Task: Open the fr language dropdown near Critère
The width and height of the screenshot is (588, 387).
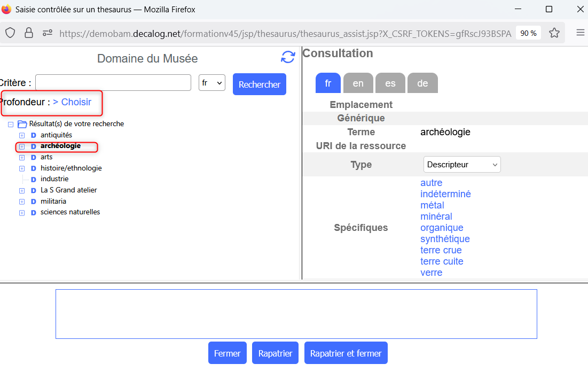Action: (x=211, y=83)
